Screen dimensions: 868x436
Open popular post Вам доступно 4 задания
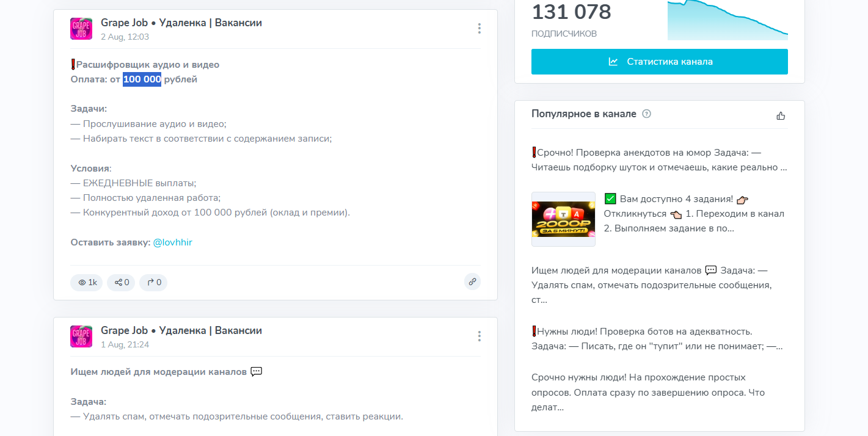tap(695, 214)
